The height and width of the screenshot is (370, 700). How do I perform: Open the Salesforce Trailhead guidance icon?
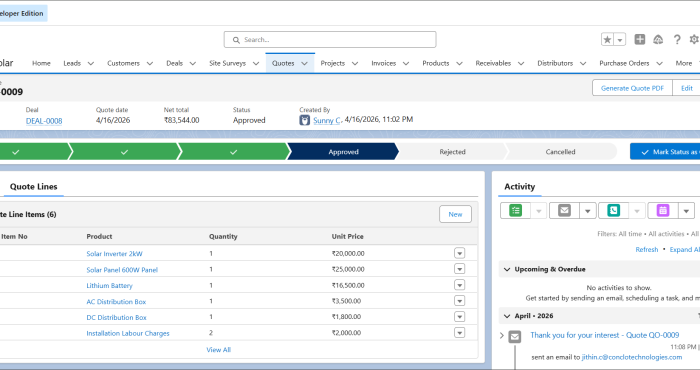[658, 39]
